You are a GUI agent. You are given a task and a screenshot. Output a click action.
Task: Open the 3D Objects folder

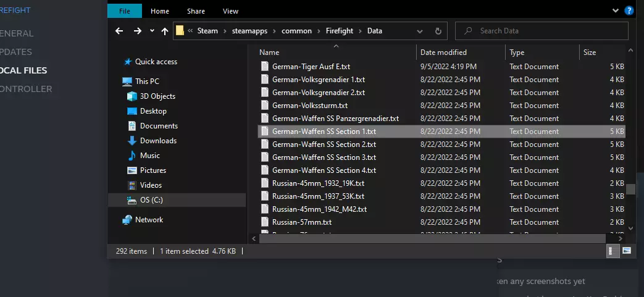(x=157, y=96)
